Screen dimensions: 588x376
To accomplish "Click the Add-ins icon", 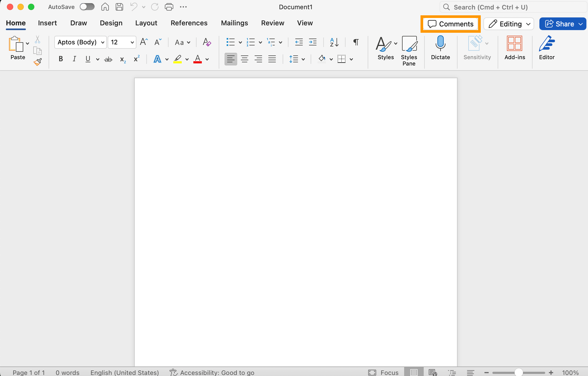I will 515,48.
